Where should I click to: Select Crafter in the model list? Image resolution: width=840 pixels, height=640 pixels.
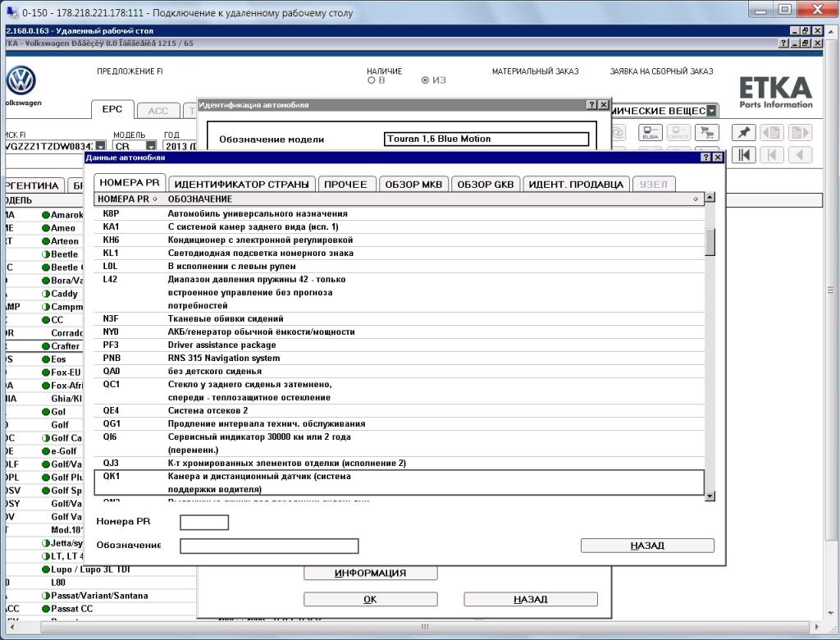[66, 346]
